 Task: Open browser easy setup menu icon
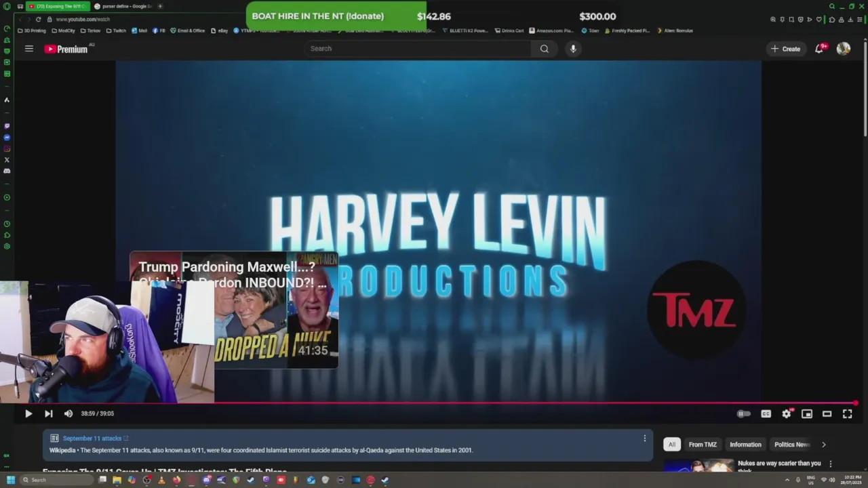859,20
